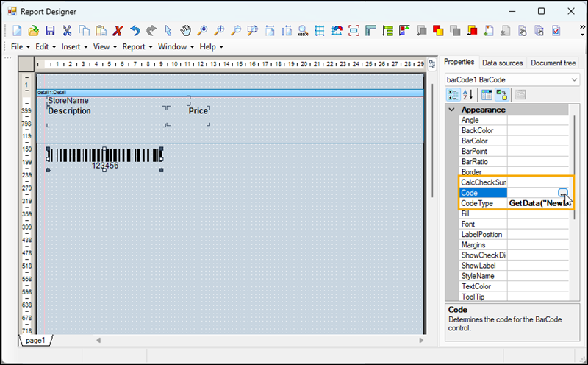The height and width of the screenshot is (365, 588).
Task: Click the Send to back icon (yellow behind red)
Action: [472, 30]
